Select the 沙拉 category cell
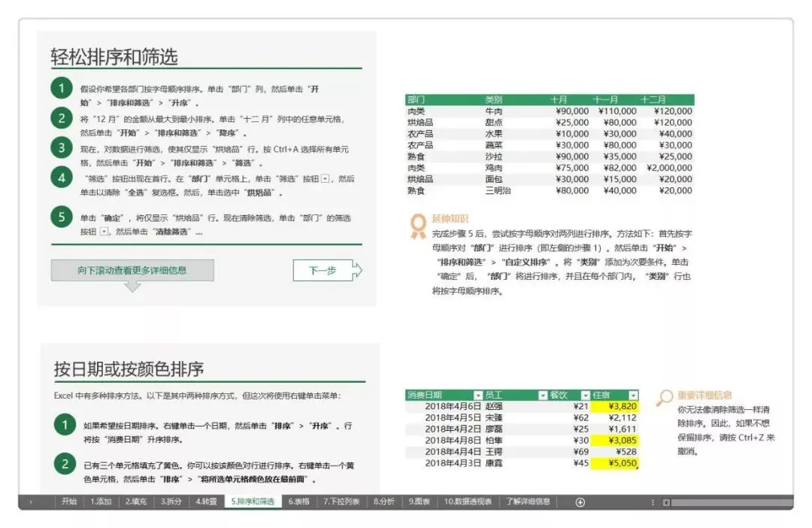Viewport: 812px width, 528px height. (x=510, y=156)
